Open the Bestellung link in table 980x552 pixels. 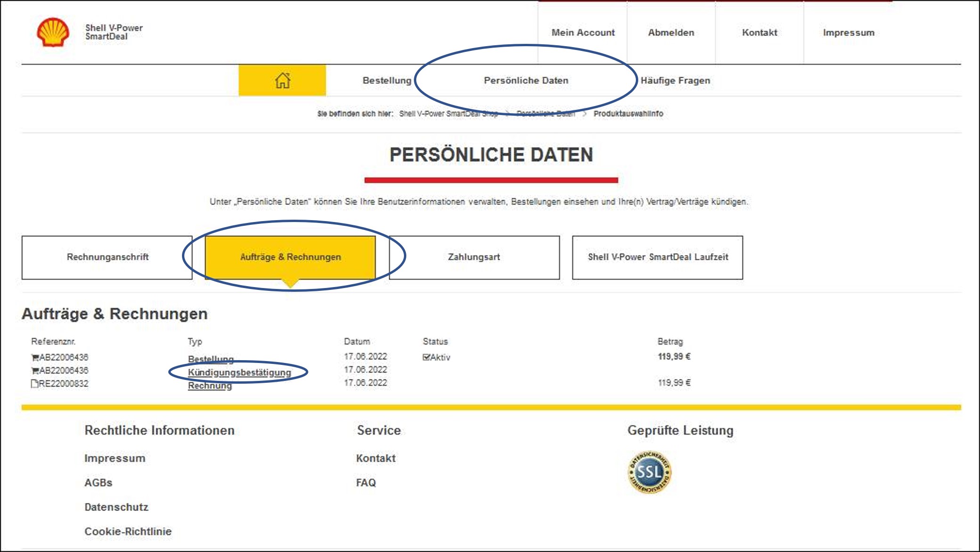(x=211, y=359)
